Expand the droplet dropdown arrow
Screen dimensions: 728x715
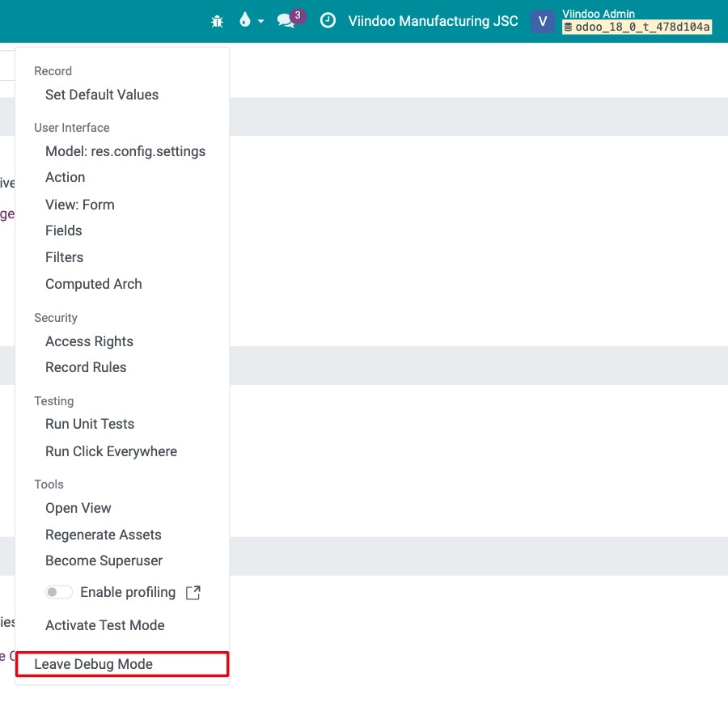[x=261, y=21]
